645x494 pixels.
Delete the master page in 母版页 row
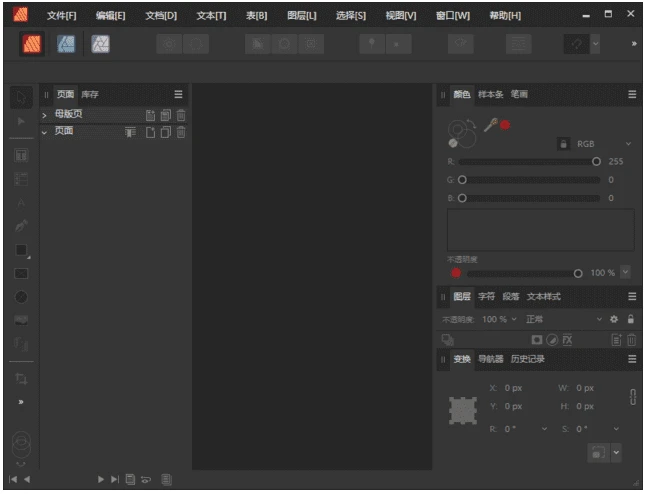(181, 115)
